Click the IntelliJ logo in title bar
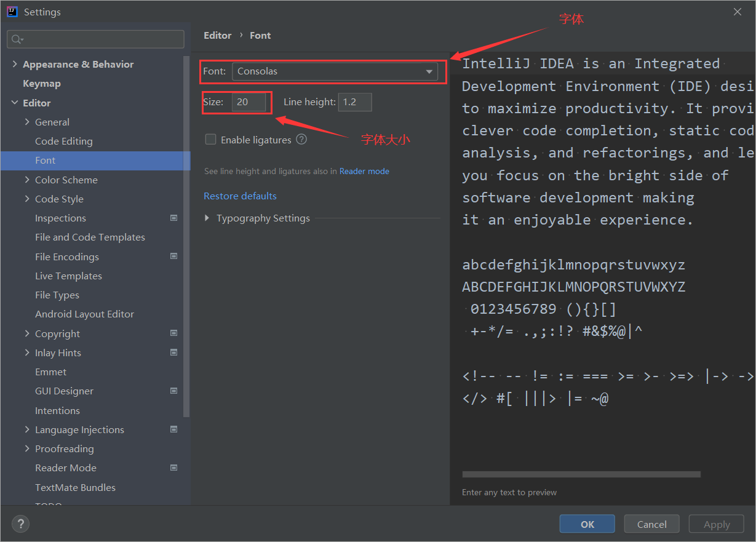 coord(12,12)
